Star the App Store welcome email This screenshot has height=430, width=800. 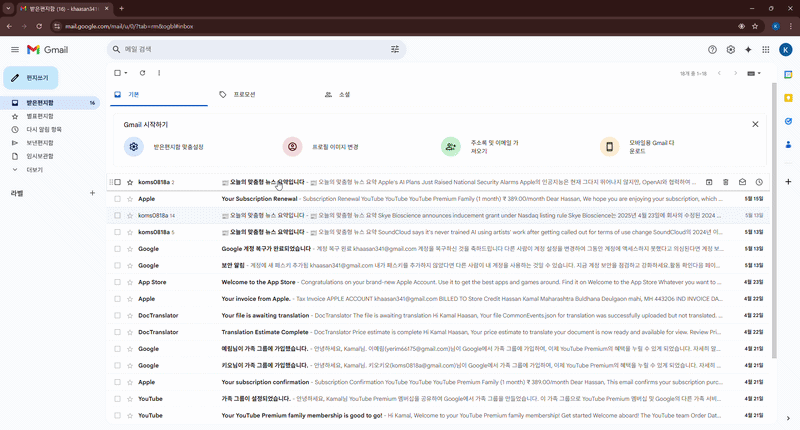130,282
